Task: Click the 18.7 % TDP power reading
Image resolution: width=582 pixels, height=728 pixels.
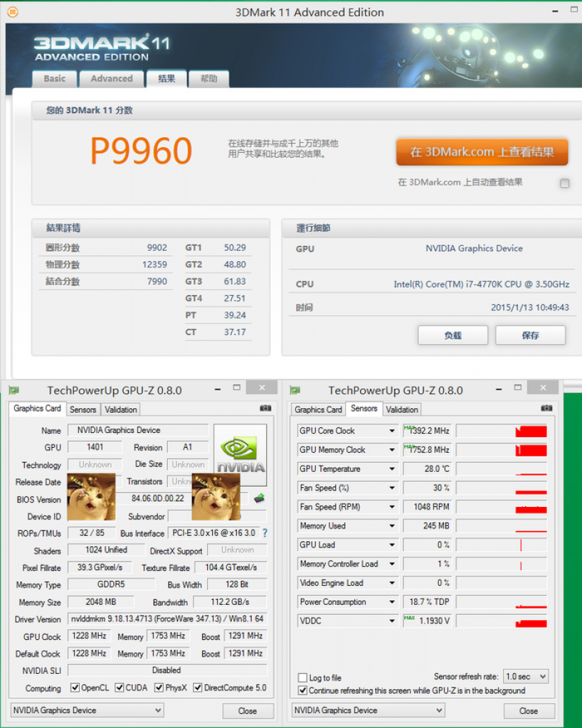Action: coord(428,602)
